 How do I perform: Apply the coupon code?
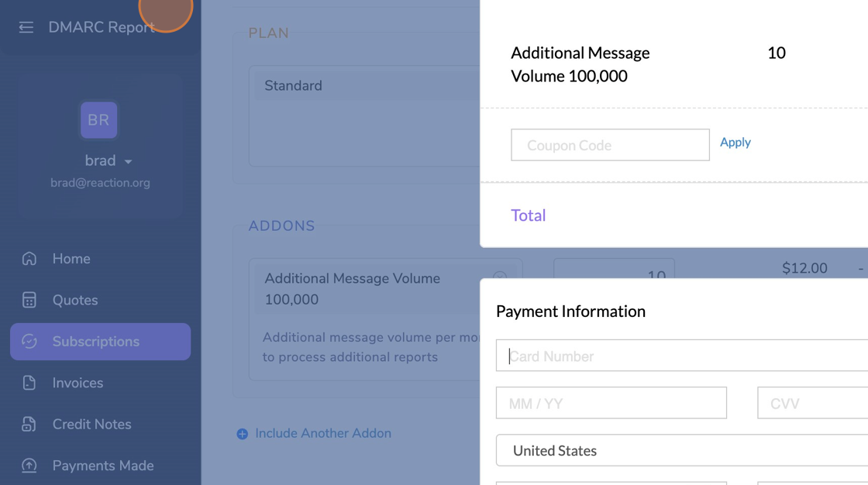tap(735, 143)
